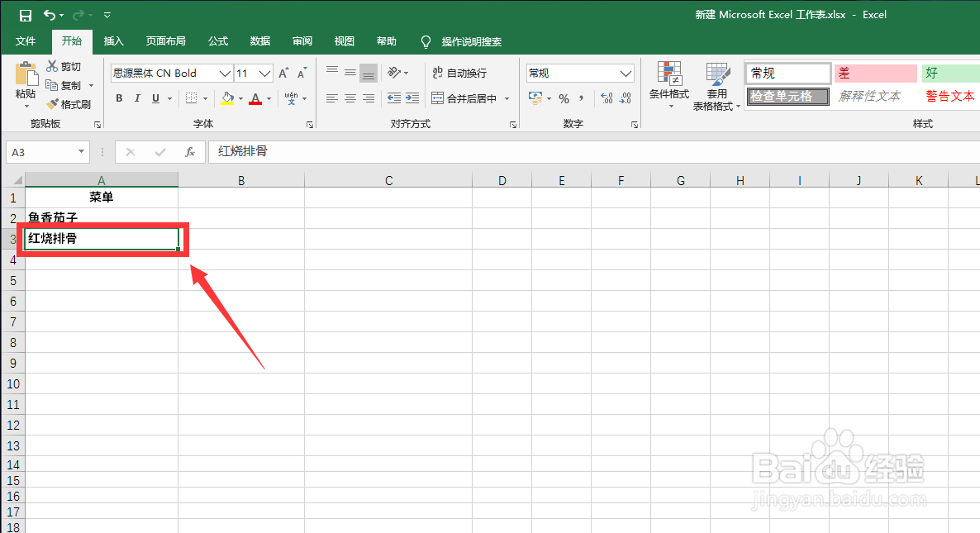Image resolution: width=980 pixels, height=533 pixels.
Task: Select cell A2 containing 鱼香茄子
Action: tap(102, 217)
